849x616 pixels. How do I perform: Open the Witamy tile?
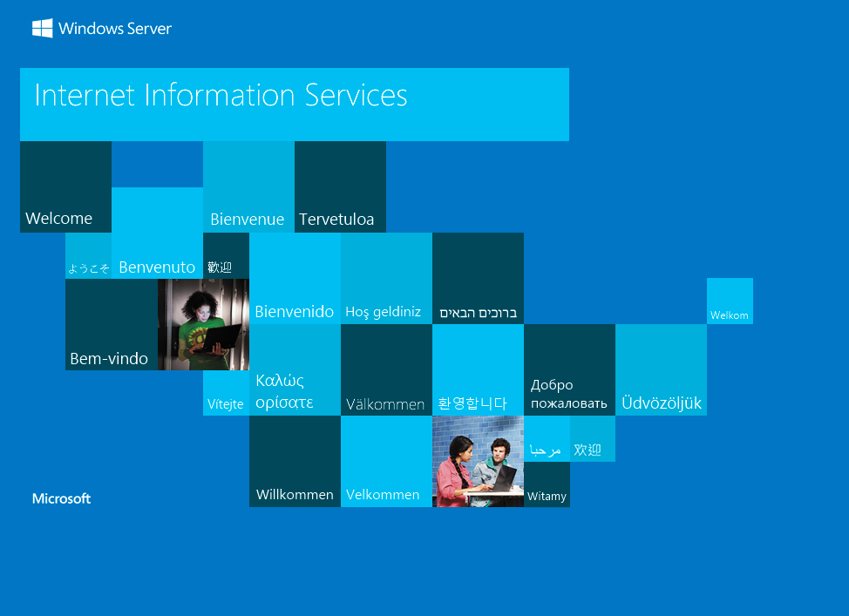pos(547,484)
